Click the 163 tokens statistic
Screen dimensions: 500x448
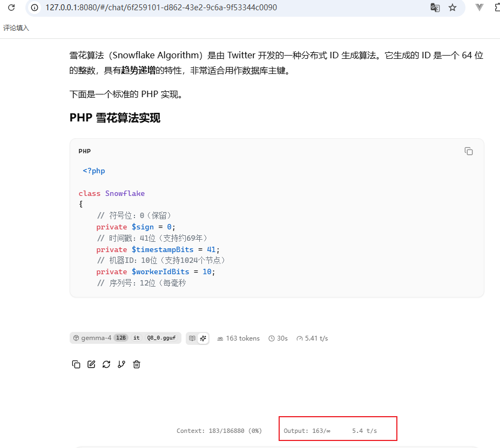[x=239, y=338]
